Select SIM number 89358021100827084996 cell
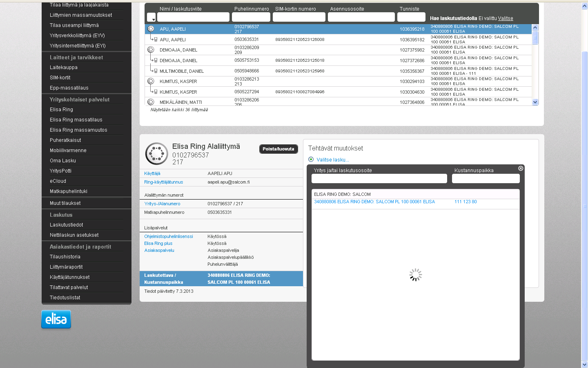The width and height of the screenshot is (588, 368). click(x=300, y=92)
